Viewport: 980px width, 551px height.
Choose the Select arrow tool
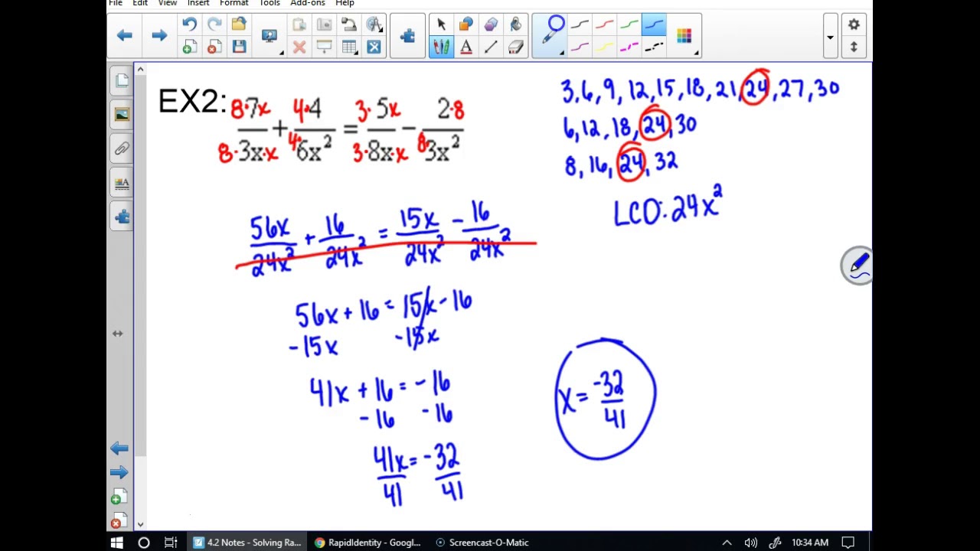(x=441, y=24)
